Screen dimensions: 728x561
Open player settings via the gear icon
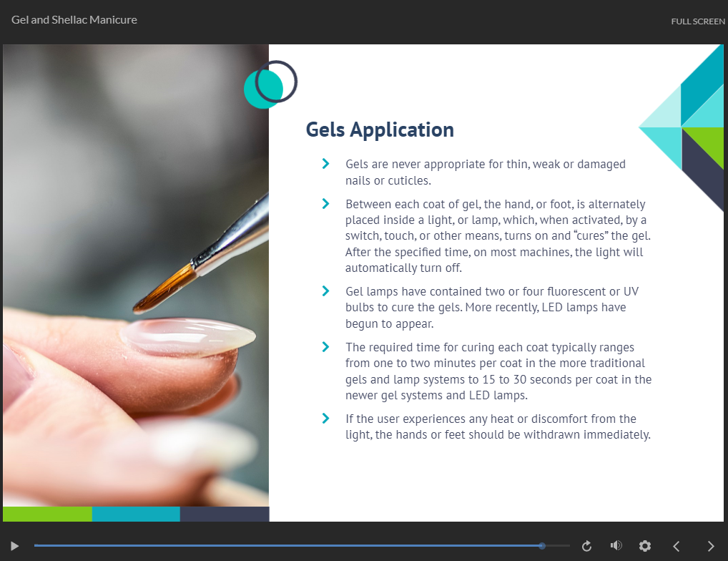pyautogui.click(x=645, y=546)
